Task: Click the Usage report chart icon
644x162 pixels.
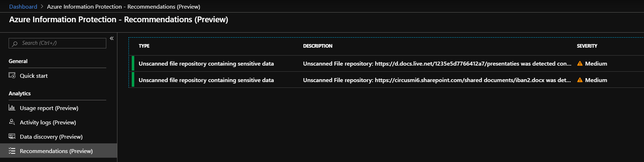Action: 12,108
